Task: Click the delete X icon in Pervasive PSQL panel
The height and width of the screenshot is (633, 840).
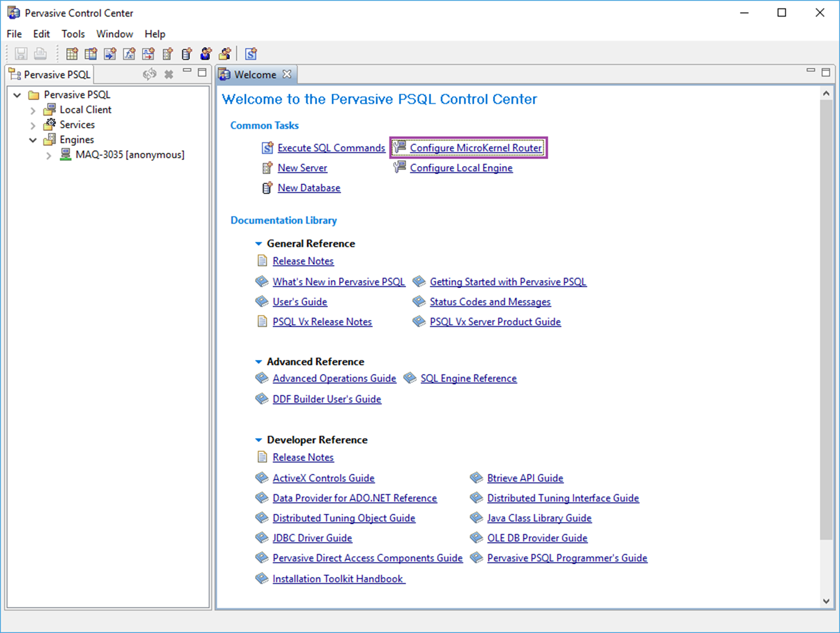Action: (169, 75)
